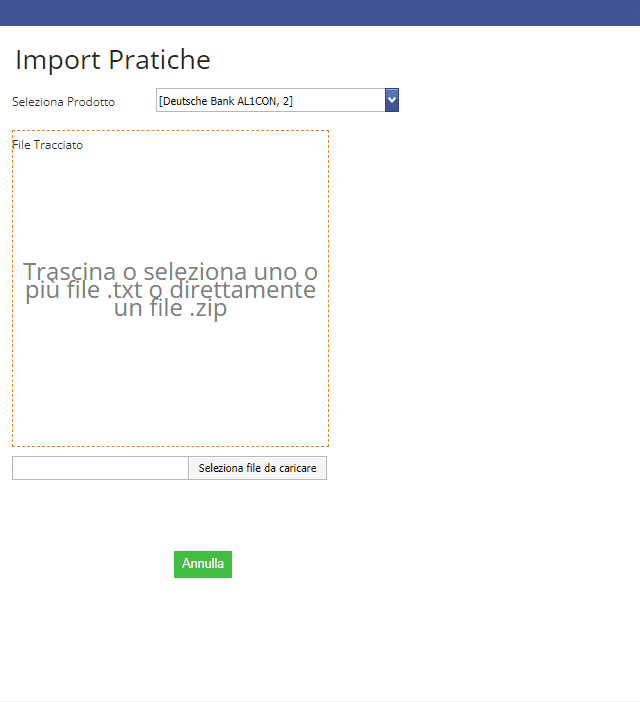The image size is (640, 702).
Task: Click the top dashed orange border of drop zone
Action: pyautogui.click(x=170, y=130)
